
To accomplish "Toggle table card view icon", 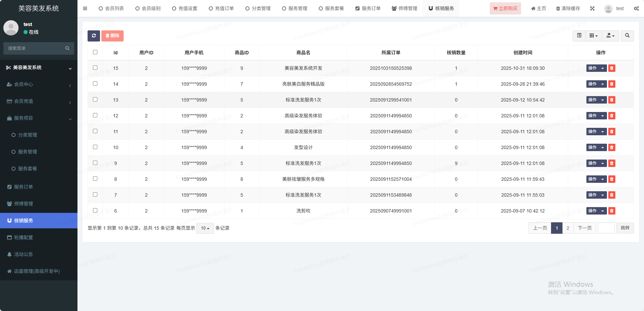I will 579,36.
